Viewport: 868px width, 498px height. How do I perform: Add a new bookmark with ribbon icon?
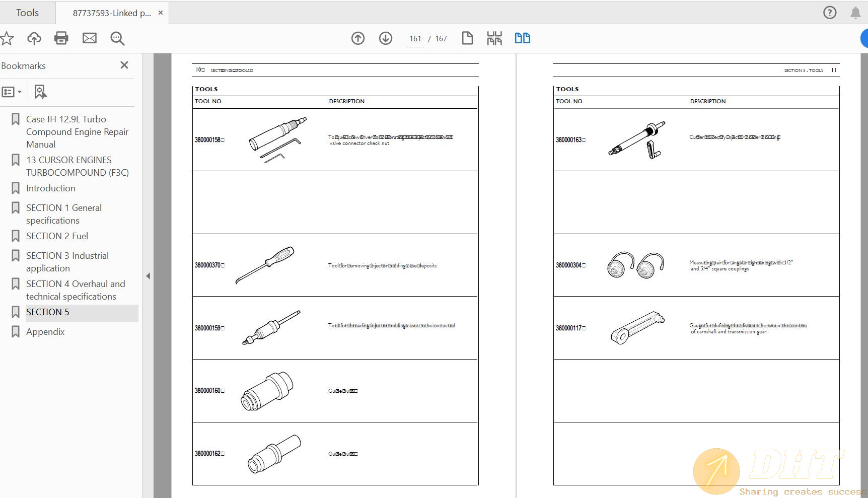click(x=40, y=92)
